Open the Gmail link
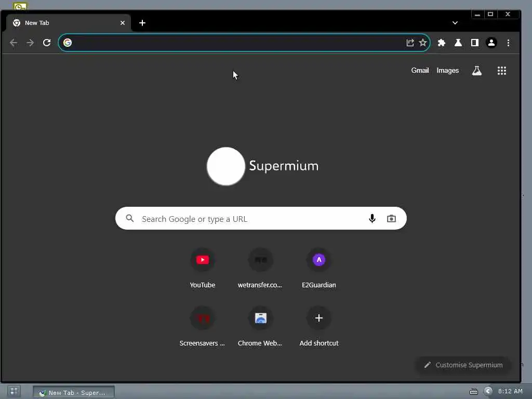Screen dimensions: 532x399 click(x=420, y=70)
